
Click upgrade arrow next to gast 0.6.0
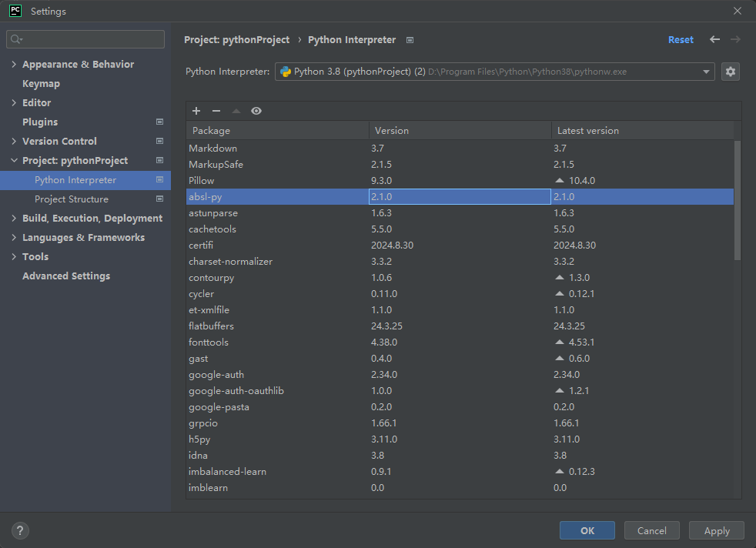559,358
